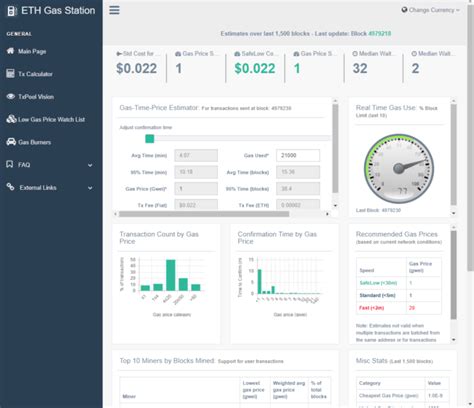Click the Miner column header
The image size is (474, 408).
(x=129, y=396)
